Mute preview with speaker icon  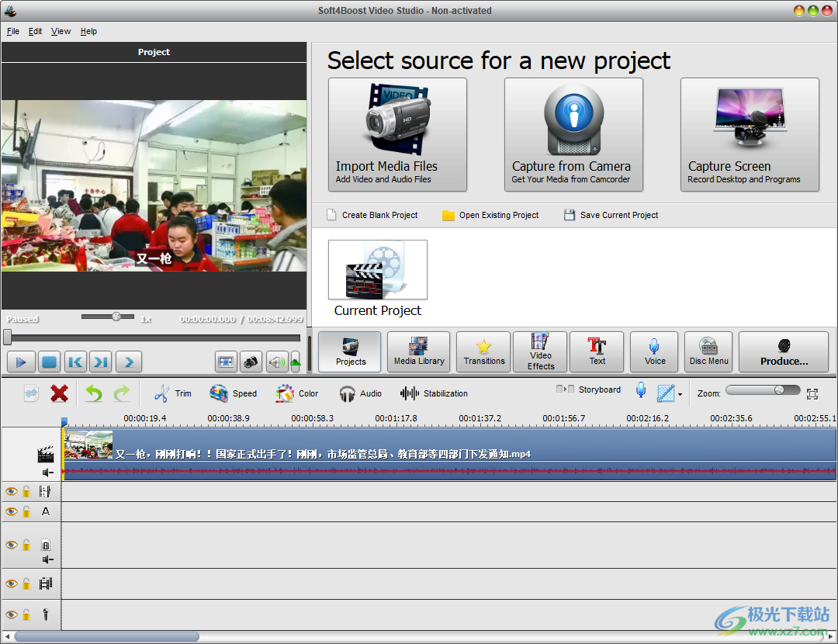pyautogui.click(x=277, y=362)
